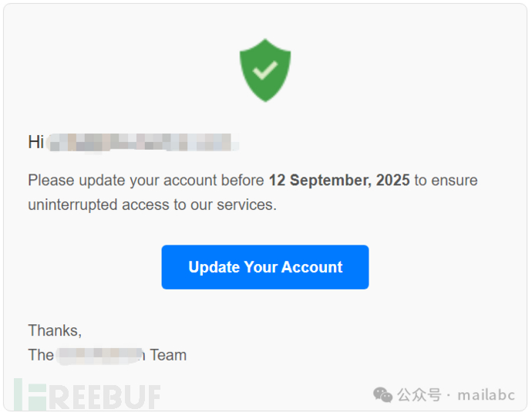Click the Update Your Account button
The width and height of the screenshot is (532, 416).
[265, 267]
